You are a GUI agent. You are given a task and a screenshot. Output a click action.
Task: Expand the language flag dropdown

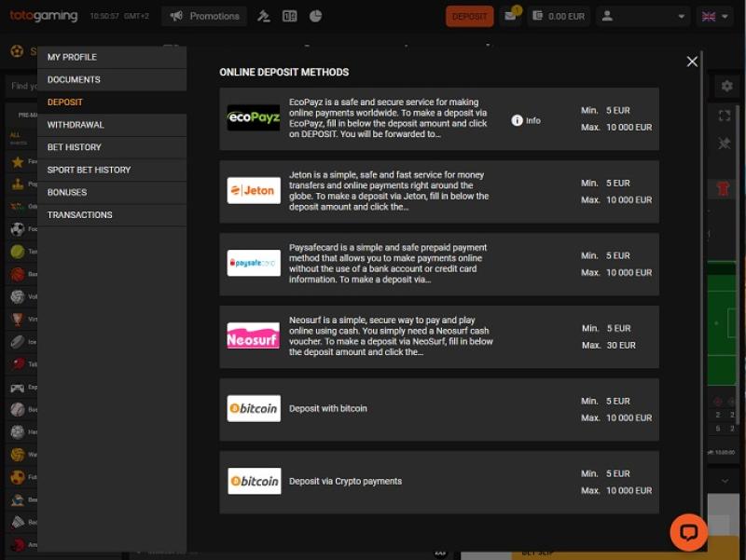(715, 16)
